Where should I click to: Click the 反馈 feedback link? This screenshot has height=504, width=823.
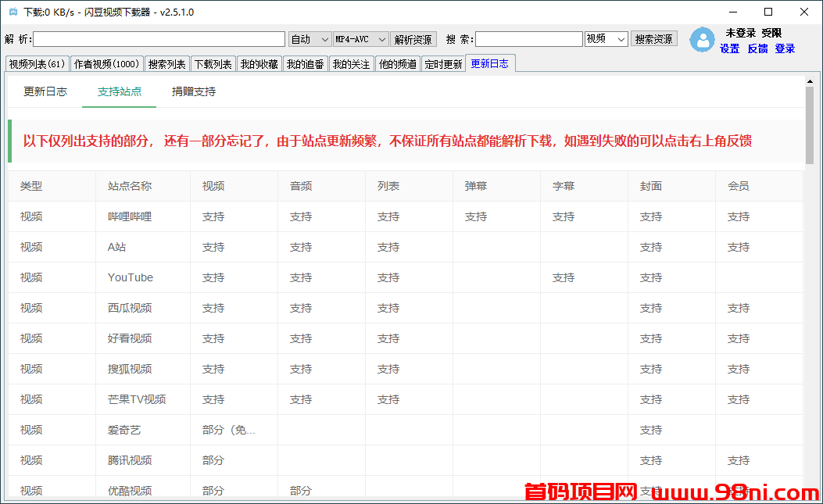coord(757,48)
